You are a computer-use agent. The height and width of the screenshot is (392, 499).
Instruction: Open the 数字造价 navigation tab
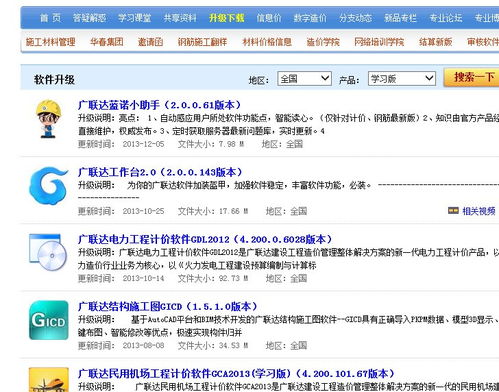click(x=310, y=18)
